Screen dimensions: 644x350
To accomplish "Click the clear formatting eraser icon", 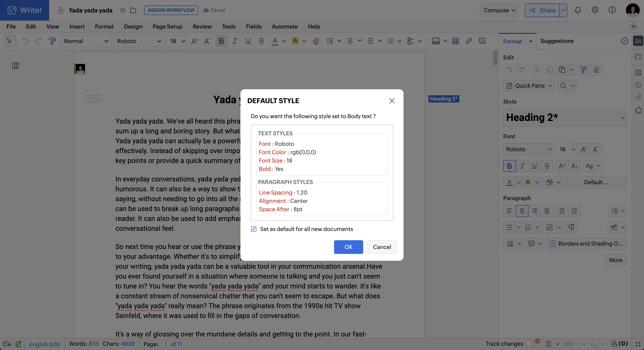I will [x=316, y=41].
